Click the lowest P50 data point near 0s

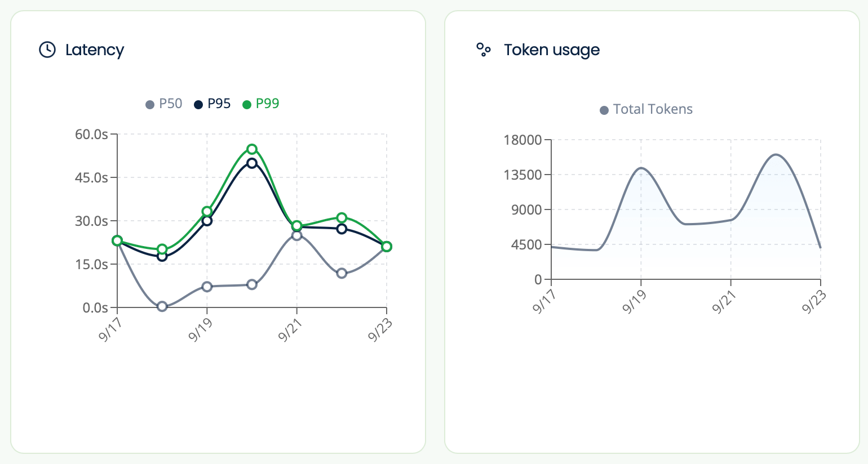pos(162,306)
